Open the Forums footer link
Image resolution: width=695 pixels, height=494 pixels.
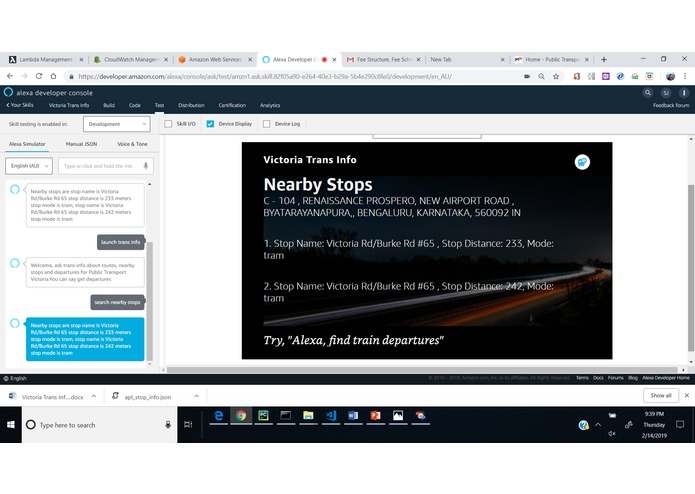616,378
